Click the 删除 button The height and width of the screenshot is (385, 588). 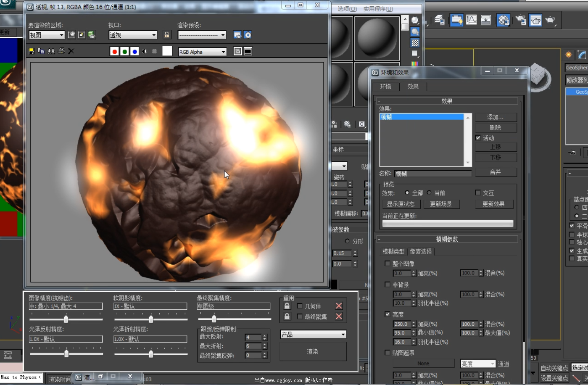[496, 127]
